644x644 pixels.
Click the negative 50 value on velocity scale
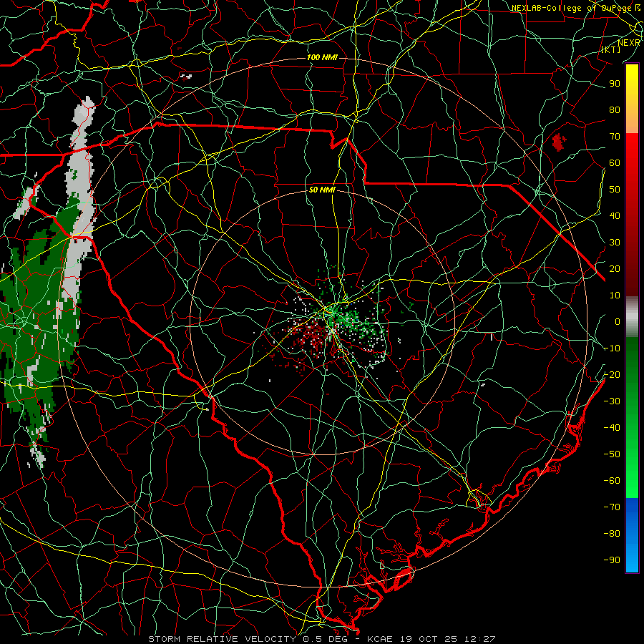612,454
